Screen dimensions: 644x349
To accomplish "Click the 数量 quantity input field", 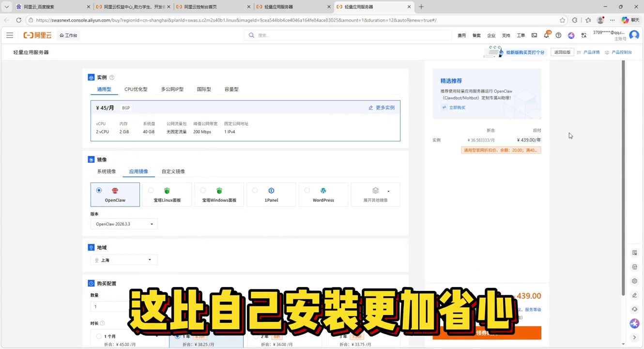I will pos(110,306).
